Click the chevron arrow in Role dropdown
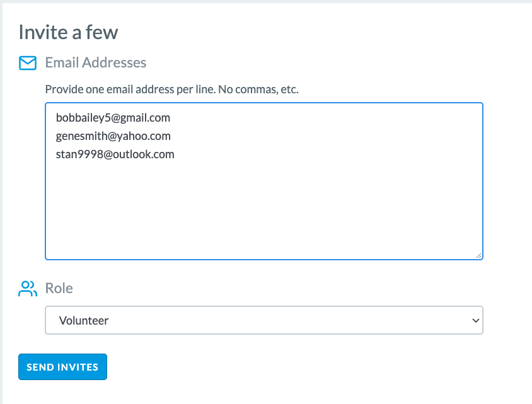The width and height of the screenshot is (532, 404). click(x=476, y=320)
